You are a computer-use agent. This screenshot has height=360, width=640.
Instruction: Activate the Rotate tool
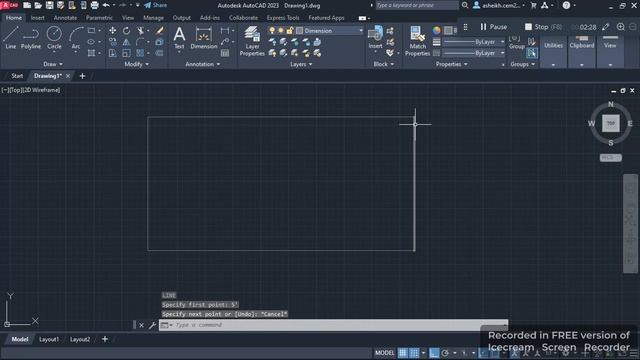point(126,31)
